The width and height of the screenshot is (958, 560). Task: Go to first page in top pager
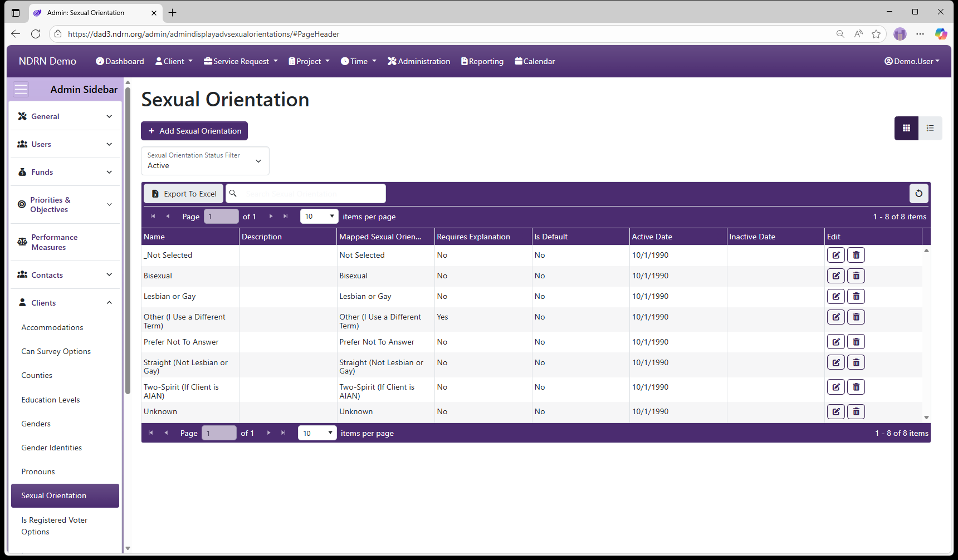153,217
